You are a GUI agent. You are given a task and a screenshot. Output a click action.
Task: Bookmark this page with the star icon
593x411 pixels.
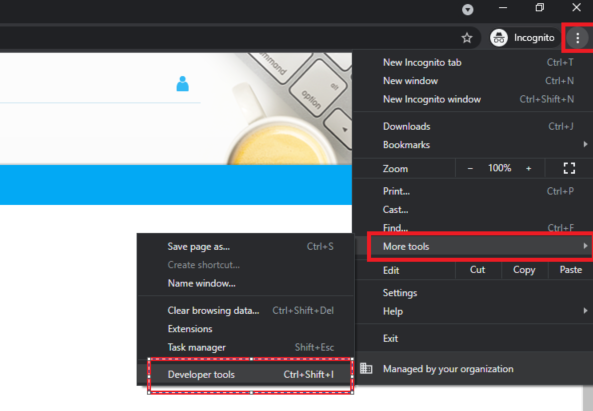[467, 38]
